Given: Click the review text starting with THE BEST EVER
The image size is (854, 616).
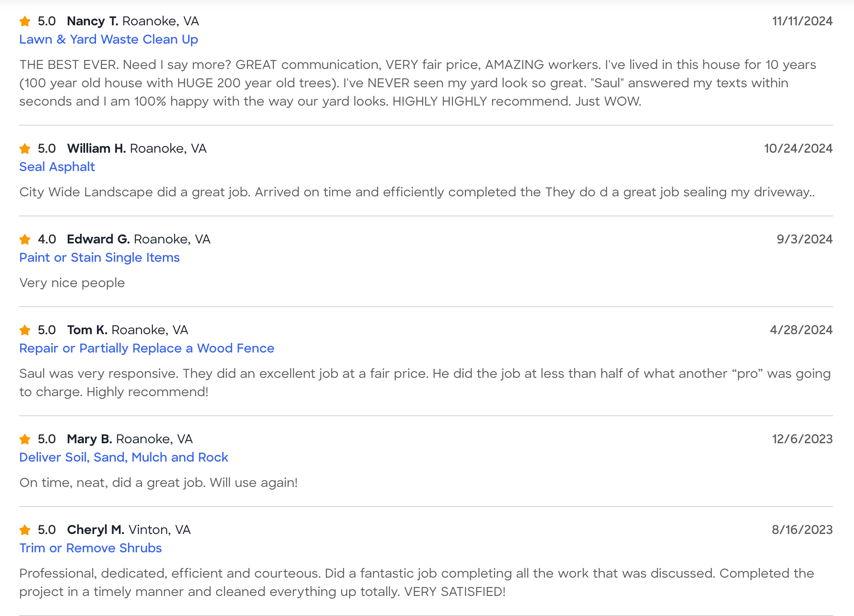Looking at the screenshot, I should tap(417, 83).
